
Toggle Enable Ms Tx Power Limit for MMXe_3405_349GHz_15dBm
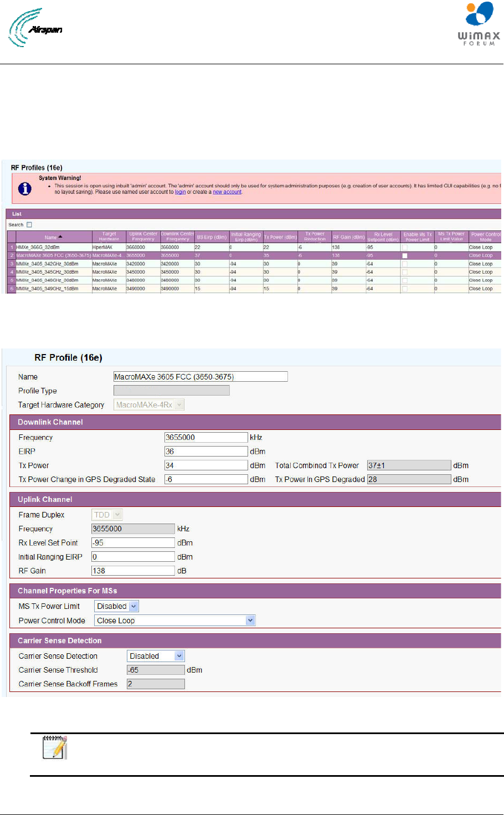pyautogui.click(x=405, y=289)
